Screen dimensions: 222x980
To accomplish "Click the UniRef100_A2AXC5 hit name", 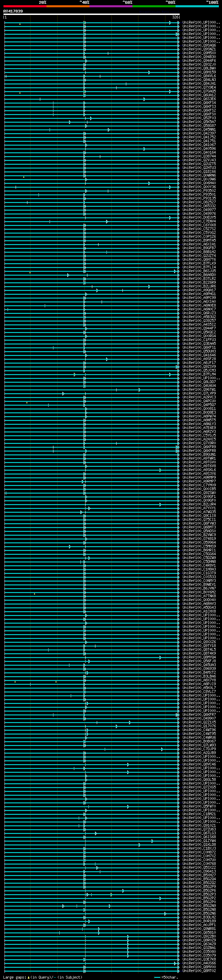I will (x=199, y=439).
